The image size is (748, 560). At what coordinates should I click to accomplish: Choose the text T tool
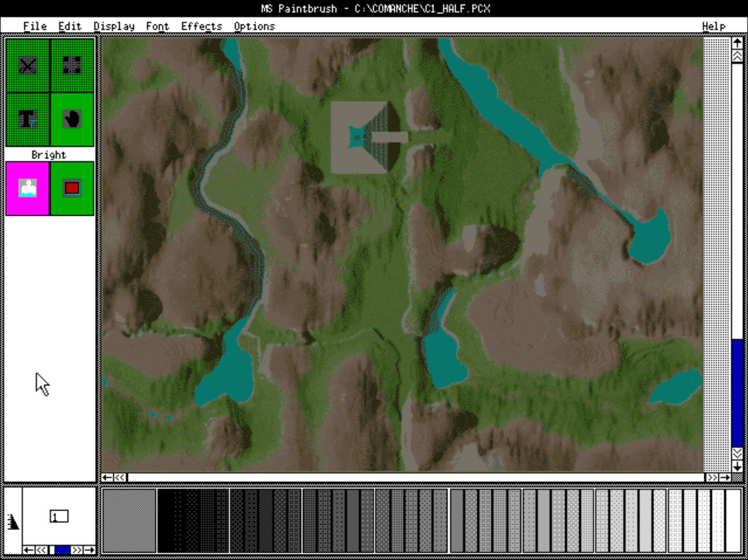pyautogui.click(x=28, y=120)
